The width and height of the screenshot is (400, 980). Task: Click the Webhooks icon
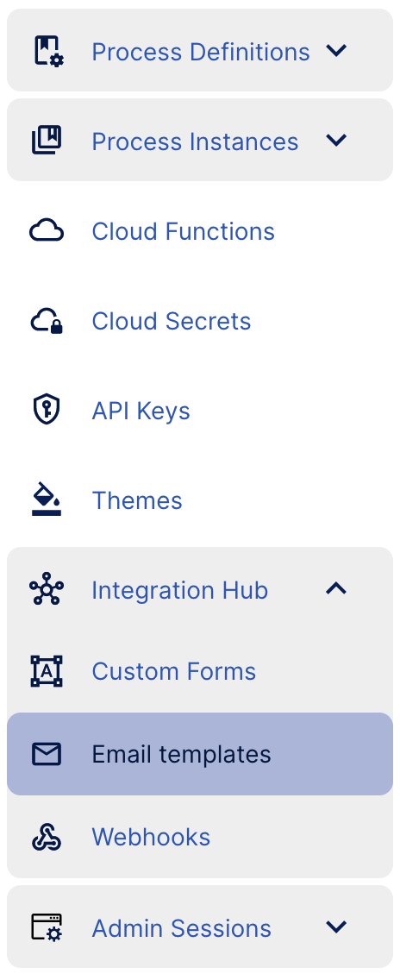pos(47,837)
